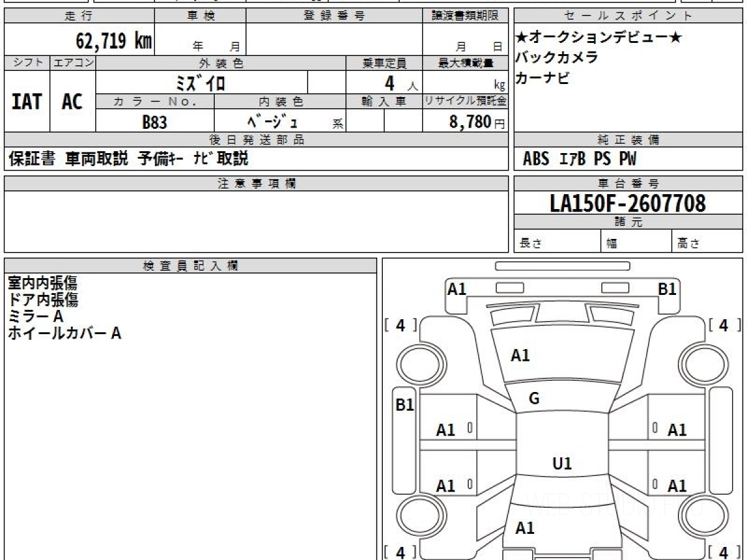This screenshot has width=747, height=560.
Task: Click the 車検 header cell
Action: 200,16
